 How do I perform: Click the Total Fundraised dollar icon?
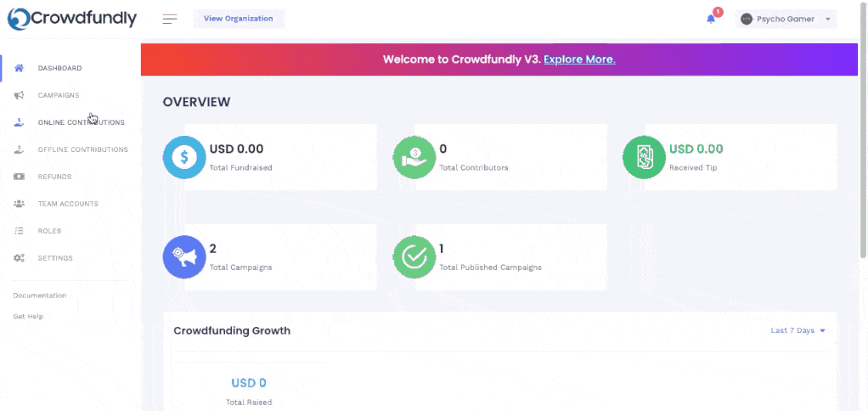184,157
